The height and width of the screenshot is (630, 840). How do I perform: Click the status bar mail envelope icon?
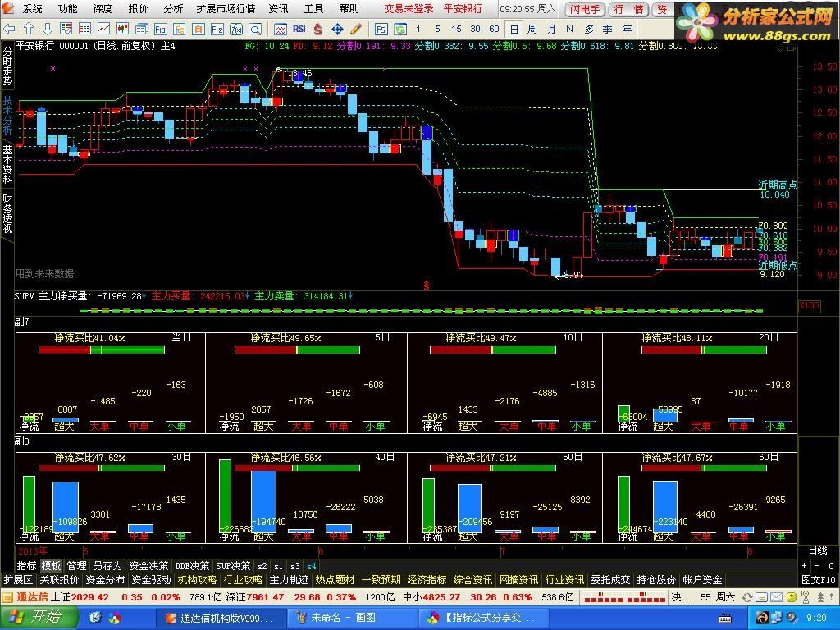(x=776, y=597)
